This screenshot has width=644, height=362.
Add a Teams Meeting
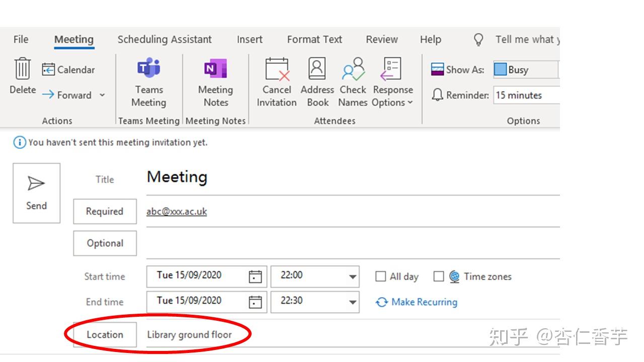pos(149,82)
